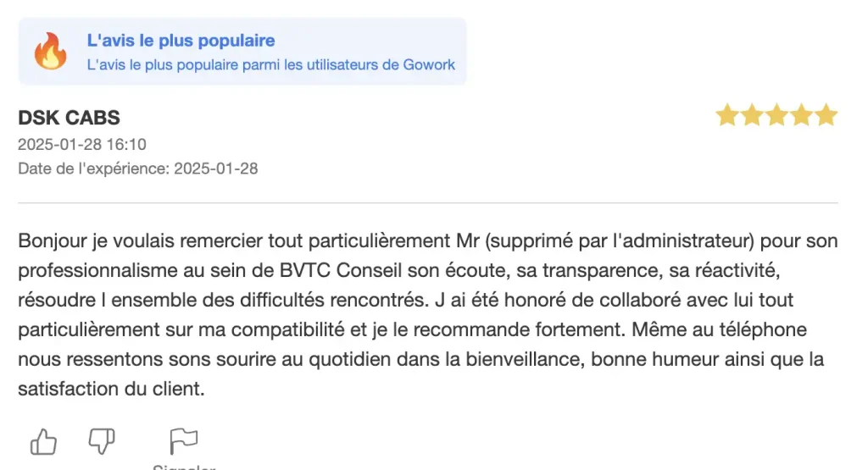
Task: Click the 2025-01-28 16:10 timestamp
Action: coord(82,144)
